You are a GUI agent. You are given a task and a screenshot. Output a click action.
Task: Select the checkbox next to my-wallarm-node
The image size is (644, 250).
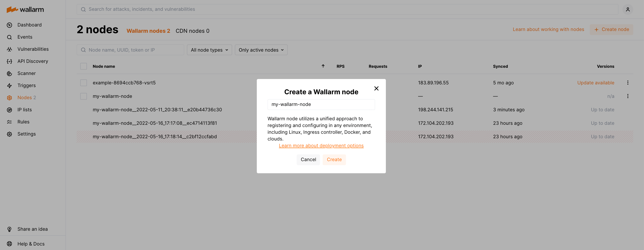point(84,96)
